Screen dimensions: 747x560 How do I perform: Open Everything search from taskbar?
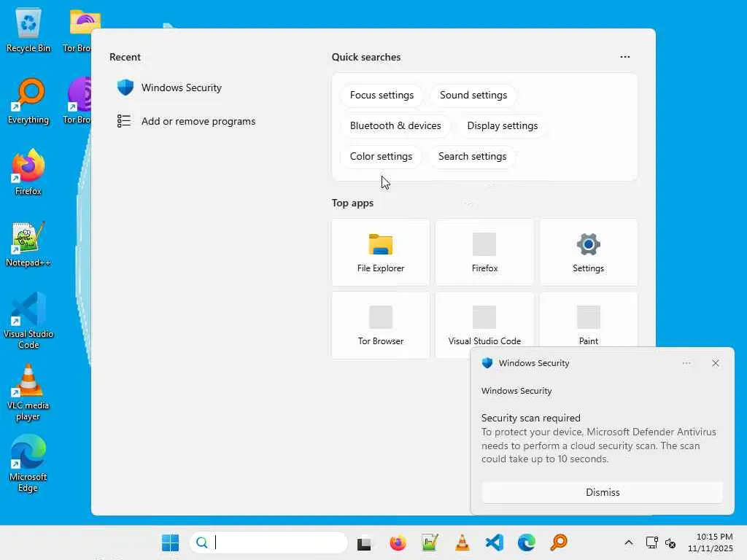(559, 542)
